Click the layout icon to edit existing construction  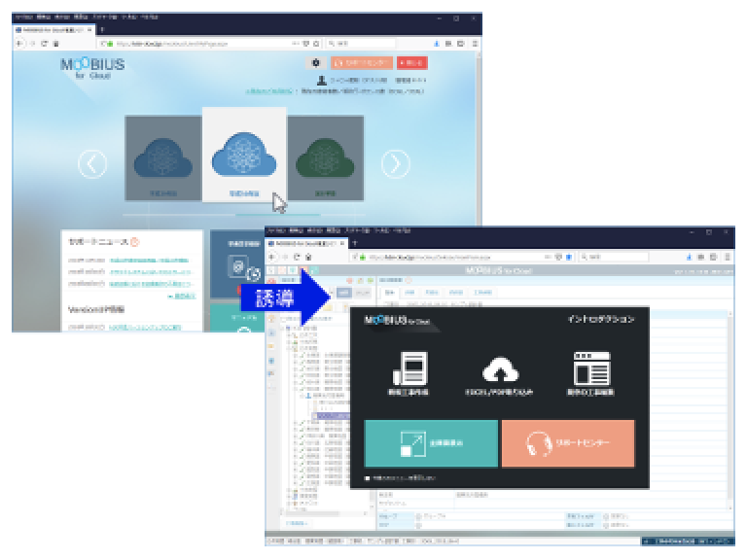[591, 368]
